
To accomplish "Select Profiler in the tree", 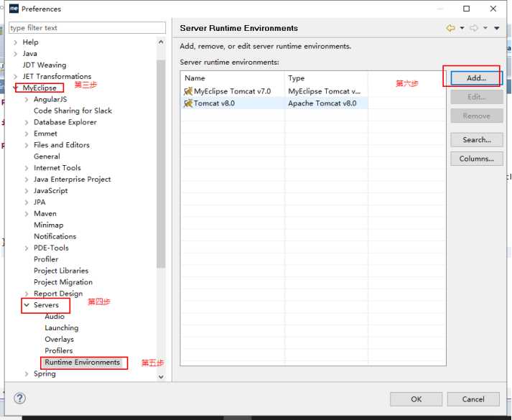I will click(x=46, y=259).
